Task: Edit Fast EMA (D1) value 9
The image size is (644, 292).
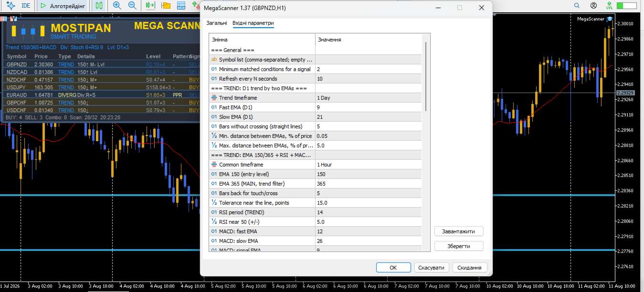Action: [368, 107]
